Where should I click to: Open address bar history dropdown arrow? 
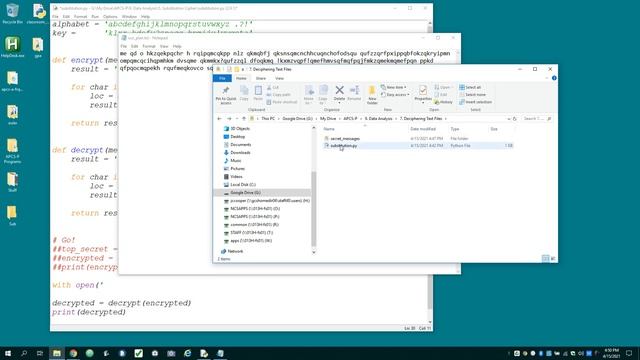(x=509, y=119)
